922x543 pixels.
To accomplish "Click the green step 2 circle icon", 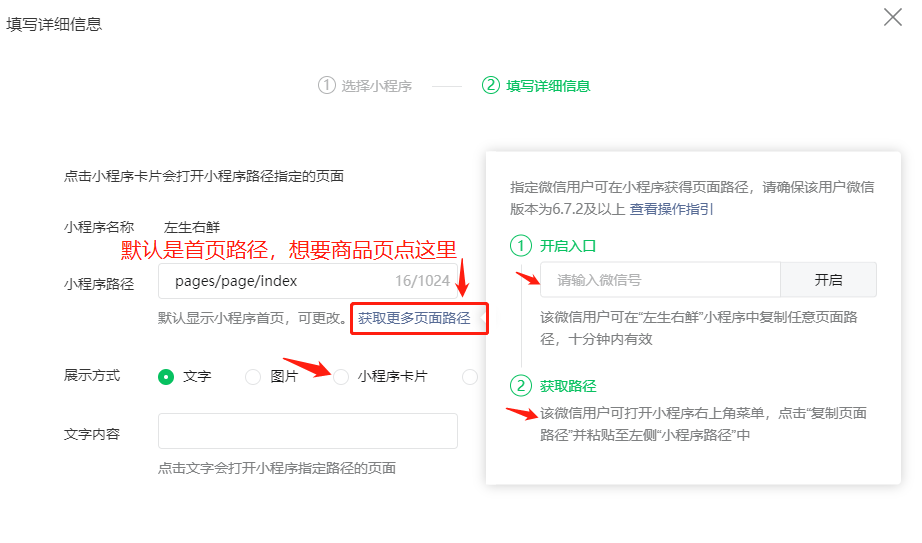I will [x=490, y=85].
